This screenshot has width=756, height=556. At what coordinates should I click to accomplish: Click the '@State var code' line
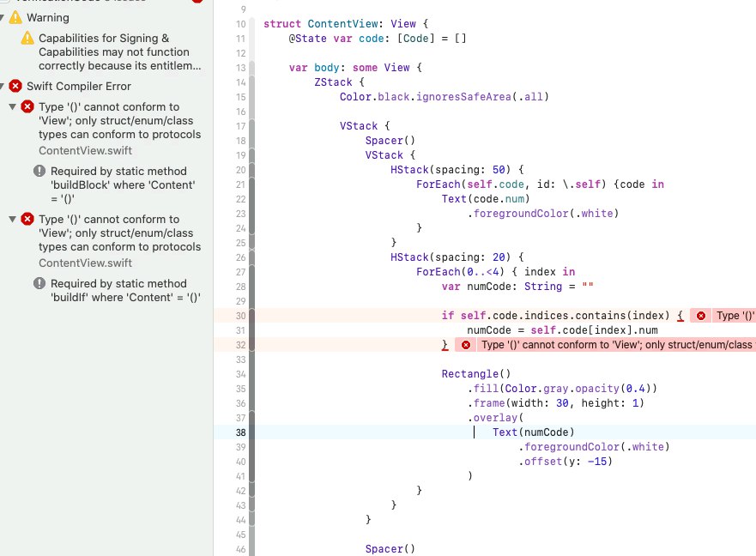[x=378, y=38]
